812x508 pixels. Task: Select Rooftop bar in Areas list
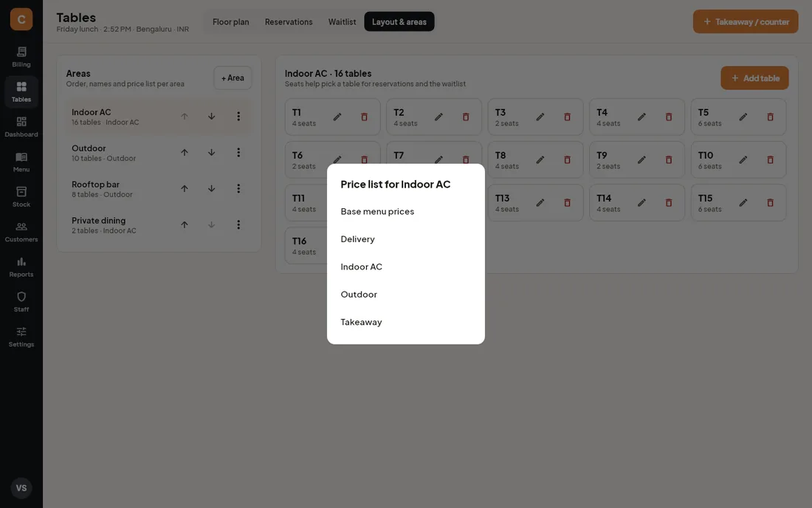click(x=159, y=188)
